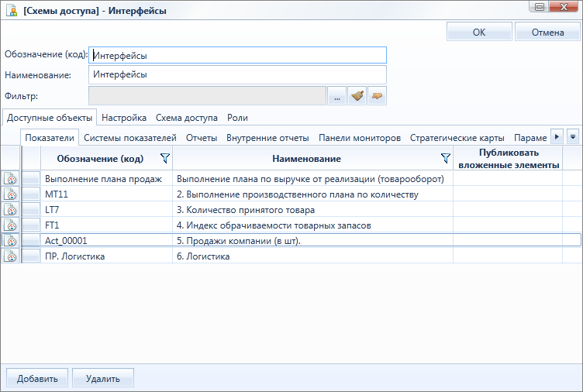Click the indicator icon in the Act_00001 row

pyautogui.click(x=11, y=241)
